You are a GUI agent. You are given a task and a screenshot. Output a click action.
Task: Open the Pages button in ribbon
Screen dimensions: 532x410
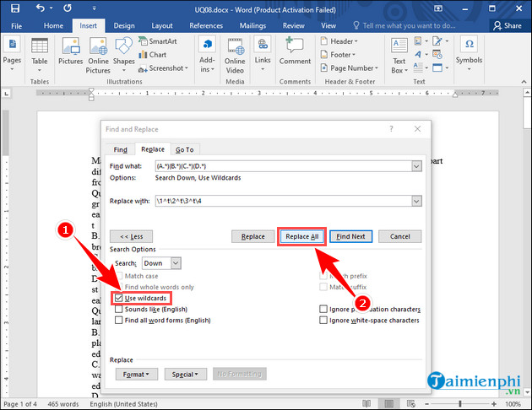[x=12, y=54]
